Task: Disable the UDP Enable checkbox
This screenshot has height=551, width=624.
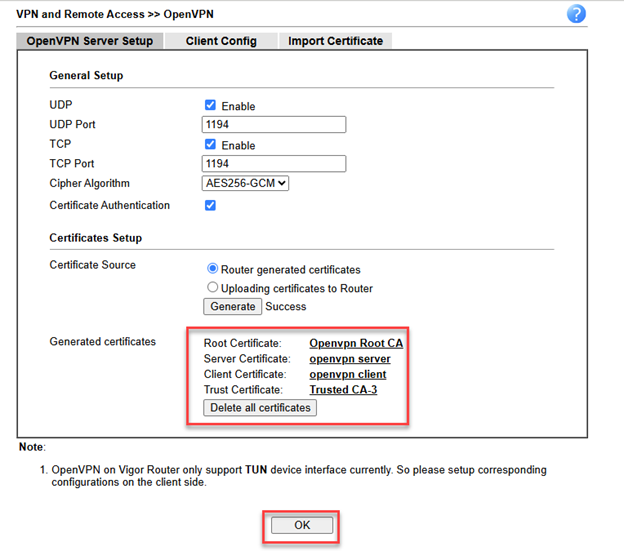Action: [210, 105]
